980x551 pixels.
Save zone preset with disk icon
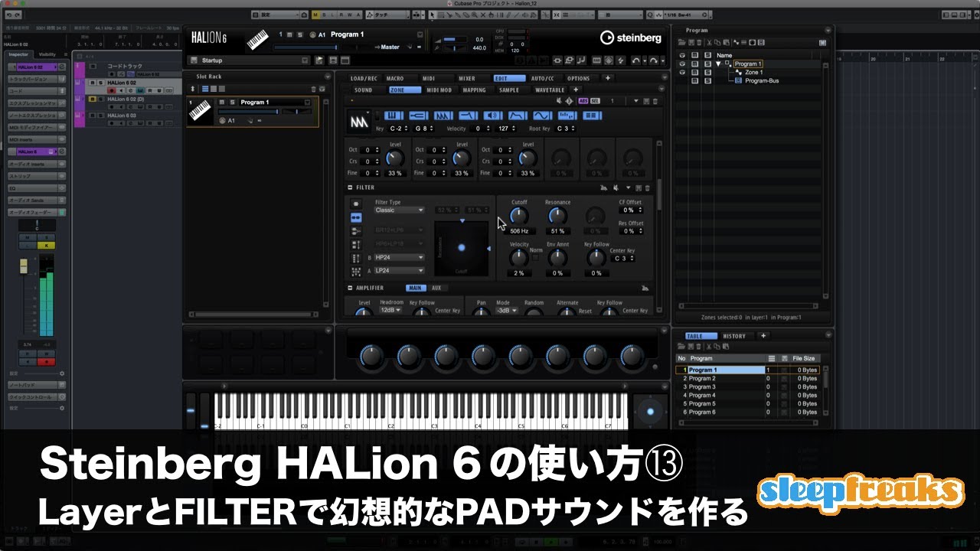pyautogui.click(x=646, y=101)
